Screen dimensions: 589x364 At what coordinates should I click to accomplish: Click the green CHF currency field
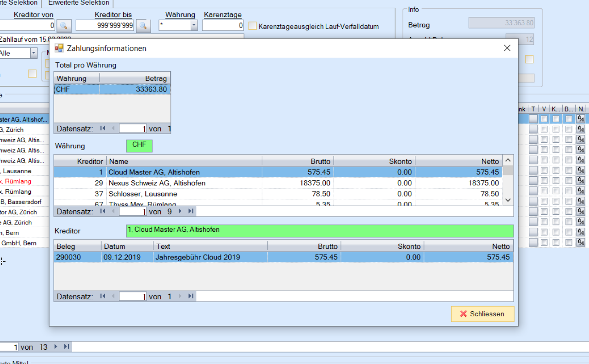click(139, 146)
